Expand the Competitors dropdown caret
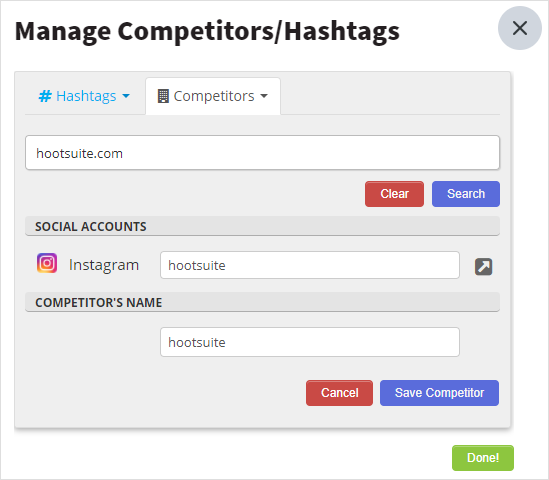This screenshot has width=549, height=480. (x=264, y=96)
